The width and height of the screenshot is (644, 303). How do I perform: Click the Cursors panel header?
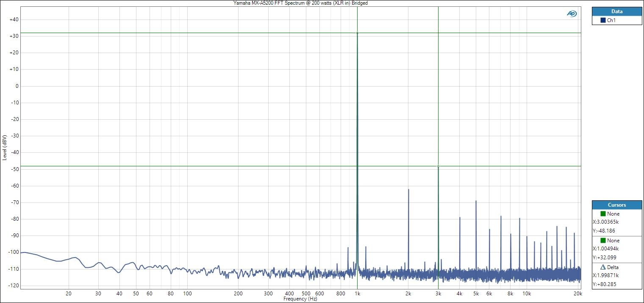pos(616,205)
